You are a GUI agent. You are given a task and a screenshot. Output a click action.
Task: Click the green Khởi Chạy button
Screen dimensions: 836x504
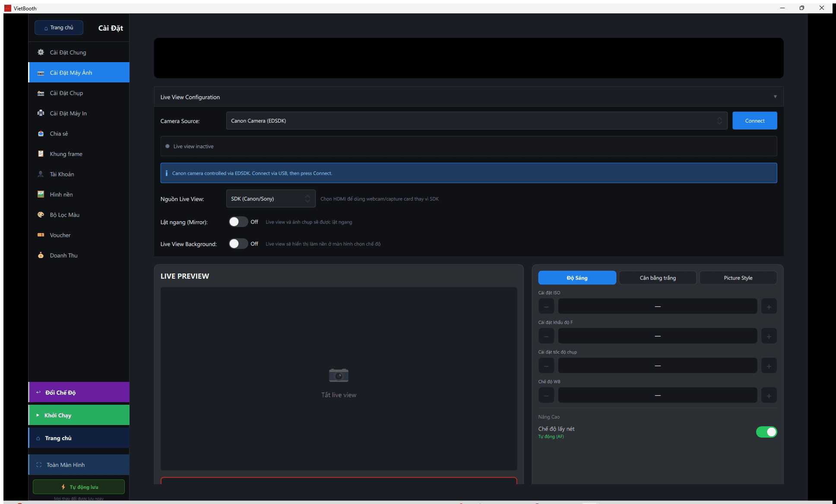pos(79,415)
